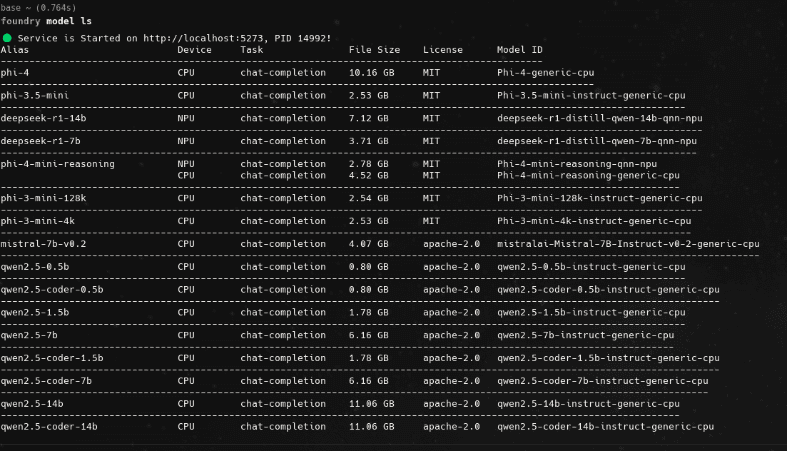Image resolution: width=787 pixels, height=451 pixels.
Task: Click the phi-4-mini-reasoning alias
Action: click(x=57, y=164)
